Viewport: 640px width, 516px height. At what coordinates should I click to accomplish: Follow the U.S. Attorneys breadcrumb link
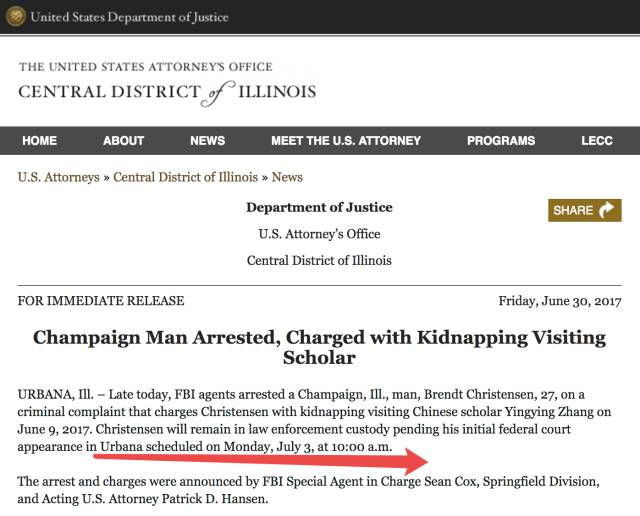[58, 177]
